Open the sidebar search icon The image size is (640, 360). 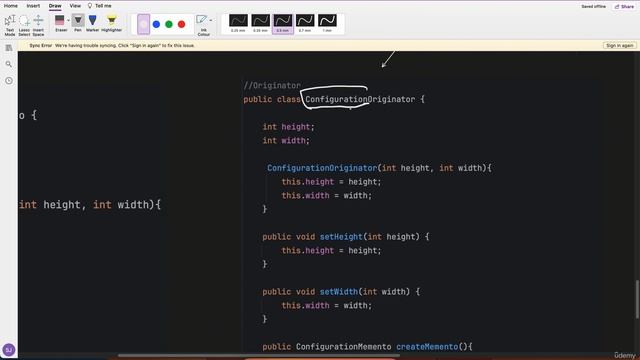(x=9, y=64)
